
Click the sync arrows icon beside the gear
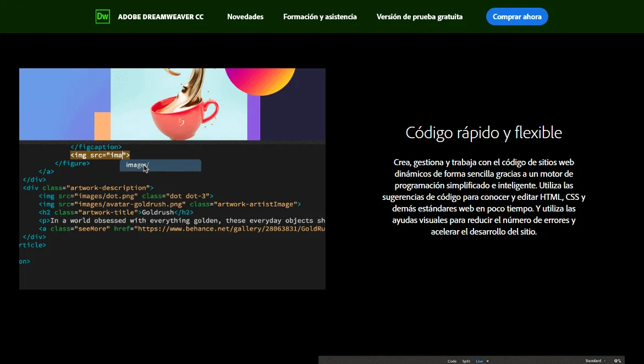pos(621,361)
